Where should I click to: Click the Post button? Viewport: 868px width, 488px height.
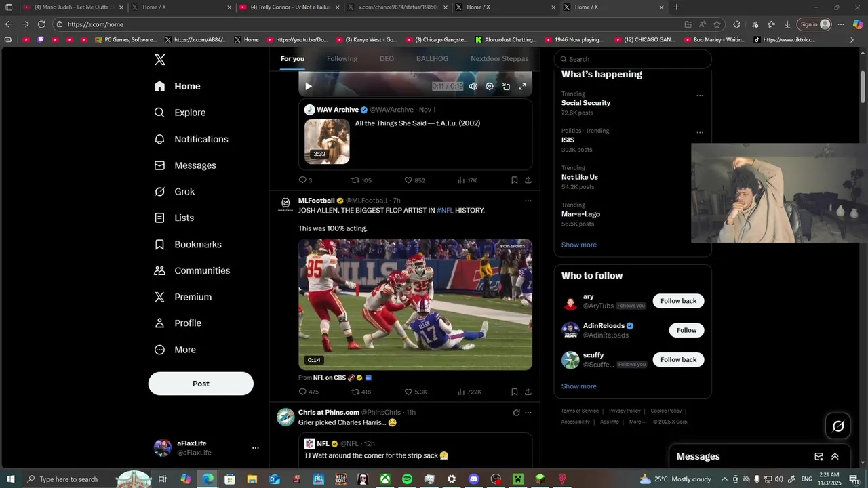click(201, 384)
